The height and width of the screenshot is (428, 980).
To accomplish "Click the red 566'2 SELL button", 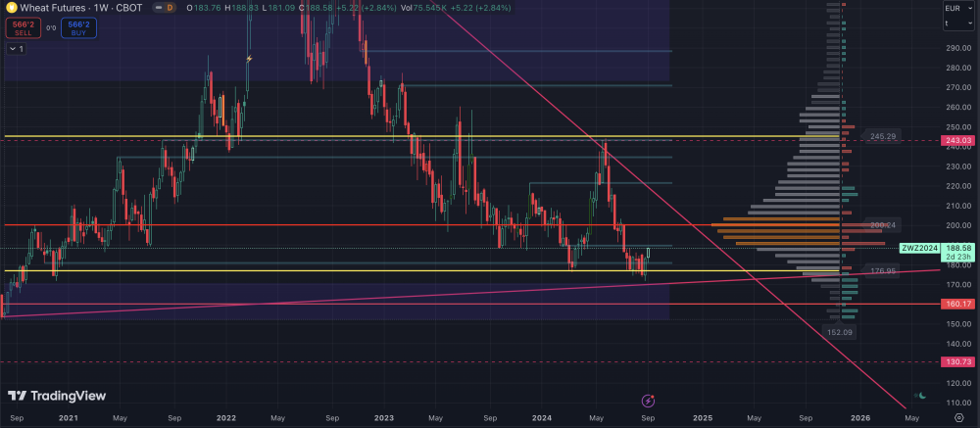I will [x=24, y=28].
